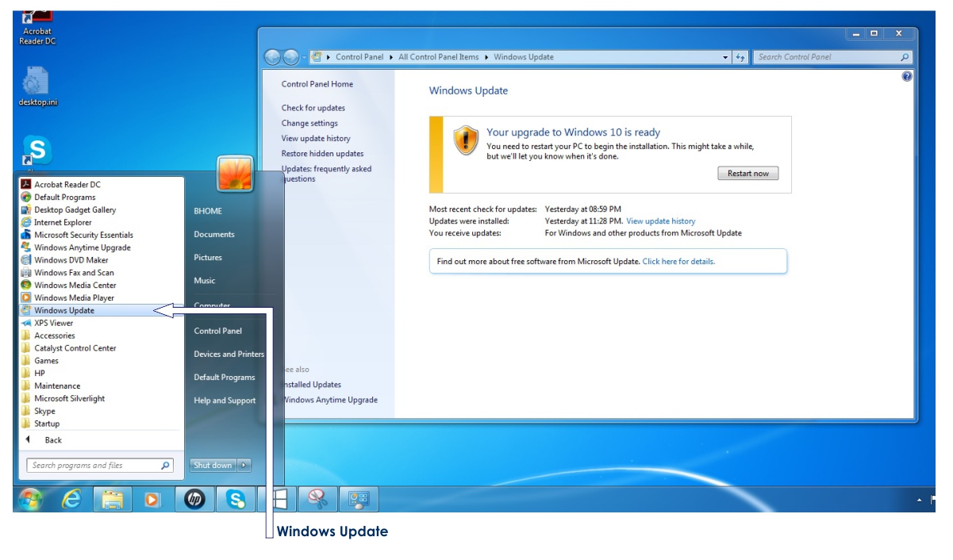Open Devices and Printers

click(229, 354)
